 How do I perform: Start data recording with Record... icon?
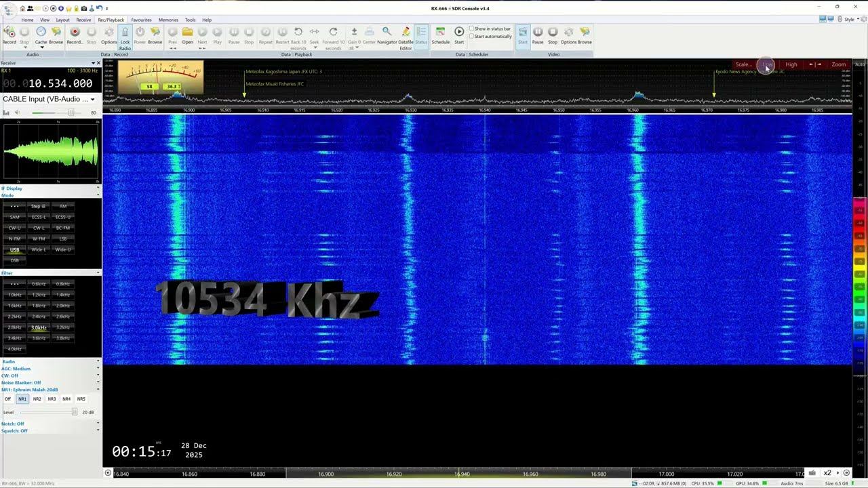75,35
